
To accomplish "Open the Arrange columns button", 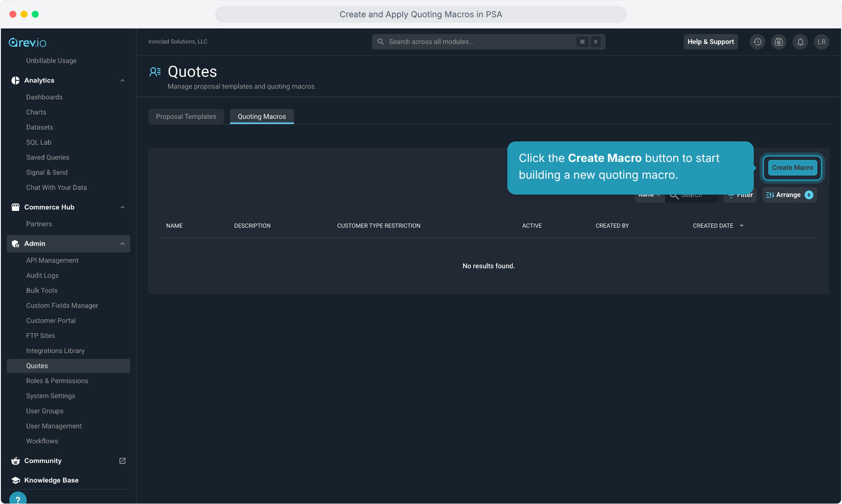I will (x=790, y=195).
